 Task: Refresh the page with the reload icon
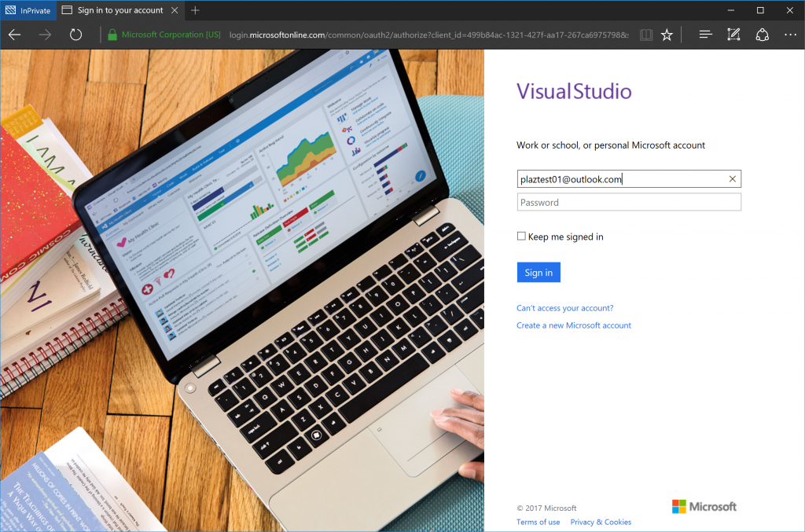[76, 35]
